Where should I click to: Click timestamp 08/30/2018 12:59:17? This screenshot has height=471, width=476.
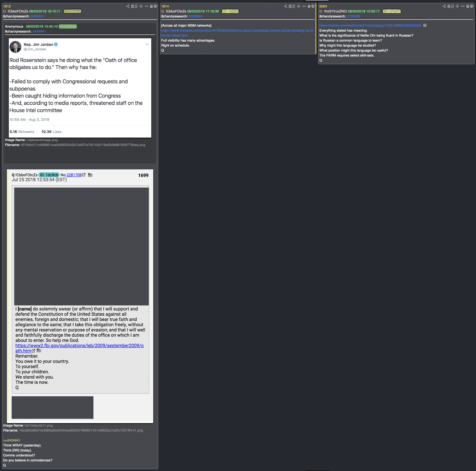click(364, 11)
